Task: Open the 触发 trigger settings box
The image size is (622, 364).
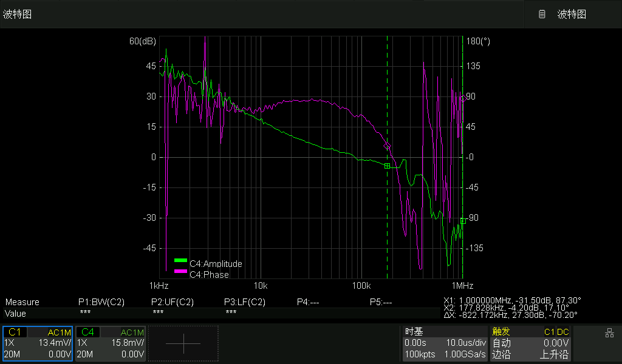Action: pos(531,343)
